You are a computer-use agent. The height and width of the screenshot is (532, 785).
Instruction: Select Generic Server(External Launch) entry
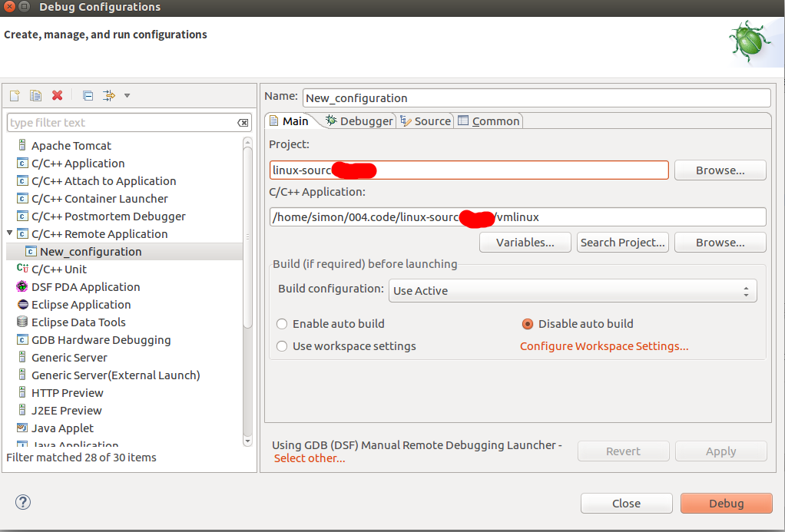(x=116, y=375)
